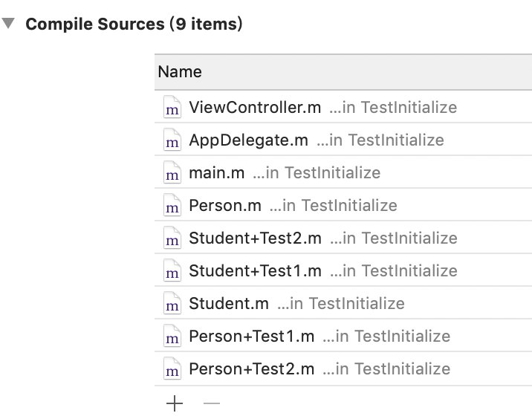Click the Name column header
The image size is (532, 419).
point(180,72)
